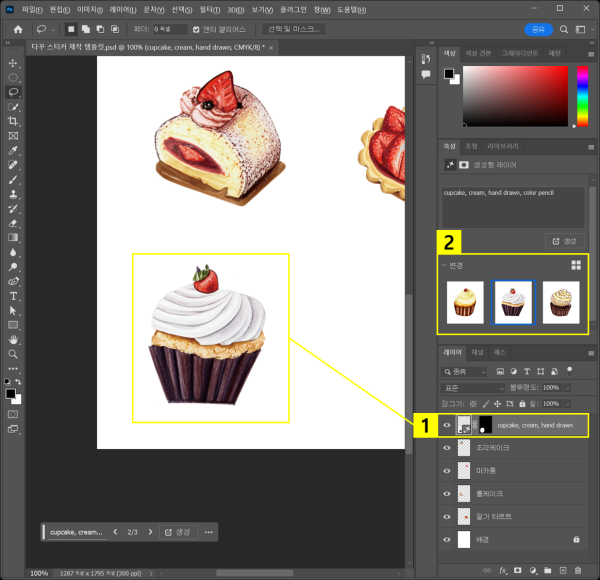Click the 생성 button in Properties panel
Image resolution: width=600 pixels, height=580 pixels.
pyautogui.click(x=565, y=241)
